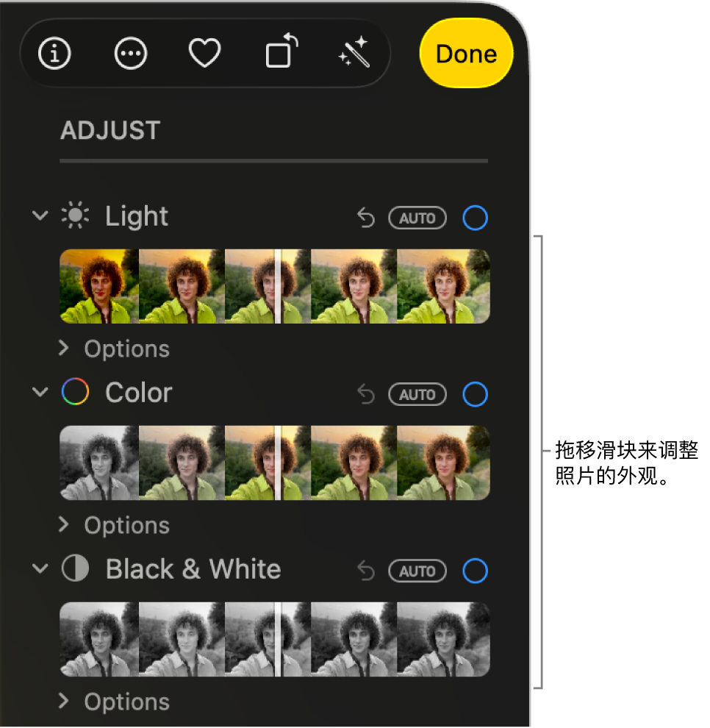Collapse the Black & White section chevron

[40, 568]
